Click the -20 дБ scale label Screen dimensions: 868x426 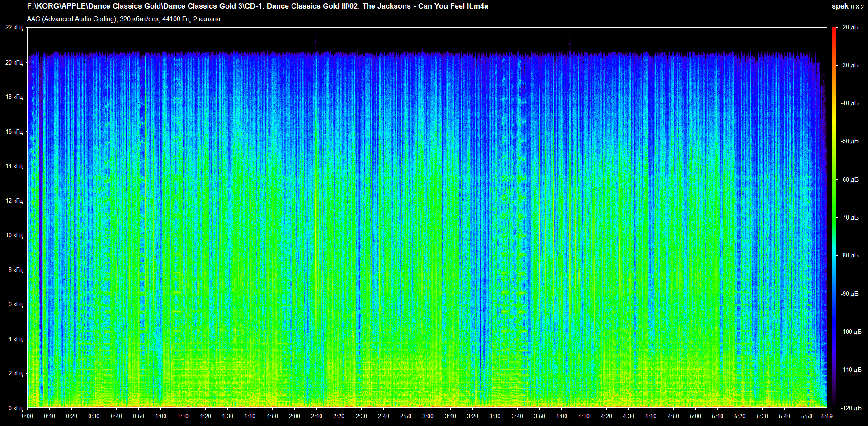pyautogui.click(x=849, y=28)
